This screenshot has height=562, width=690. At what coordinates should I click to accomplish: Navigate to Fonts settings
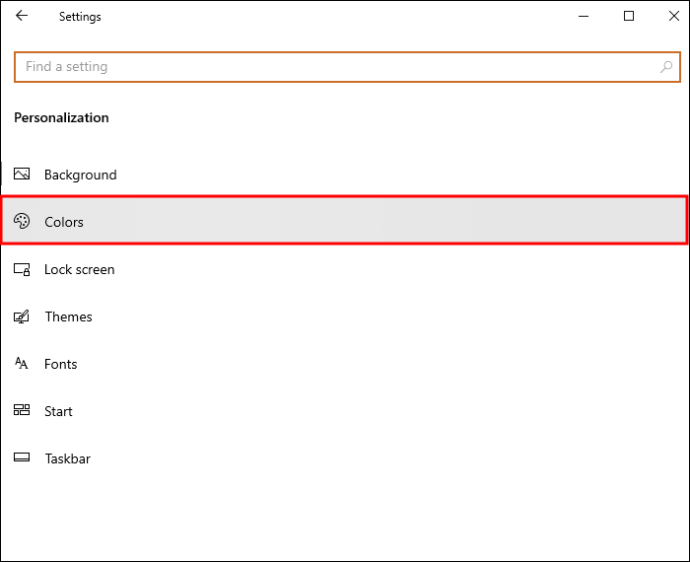(61, 364)
